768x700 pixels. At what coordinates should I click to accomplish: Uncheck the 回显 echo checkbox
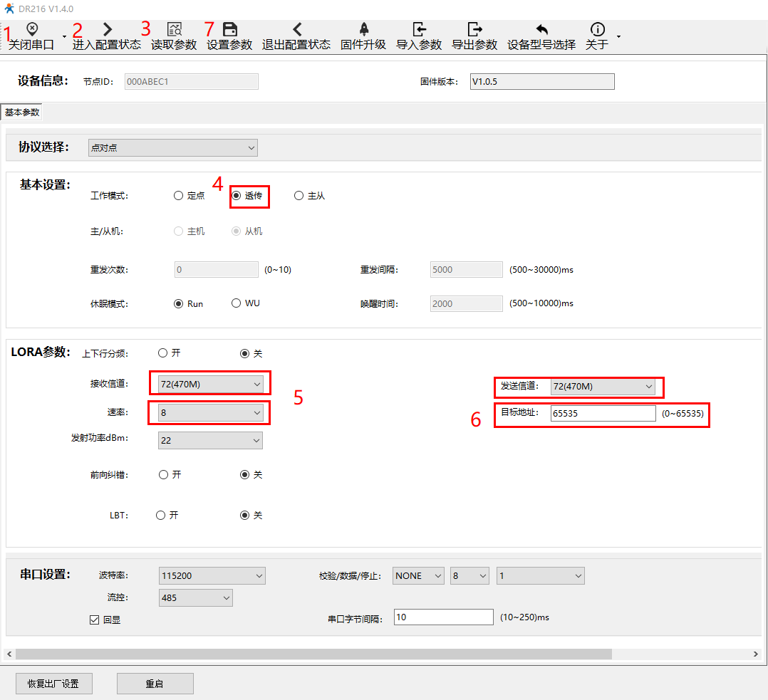tap(94, 620)
